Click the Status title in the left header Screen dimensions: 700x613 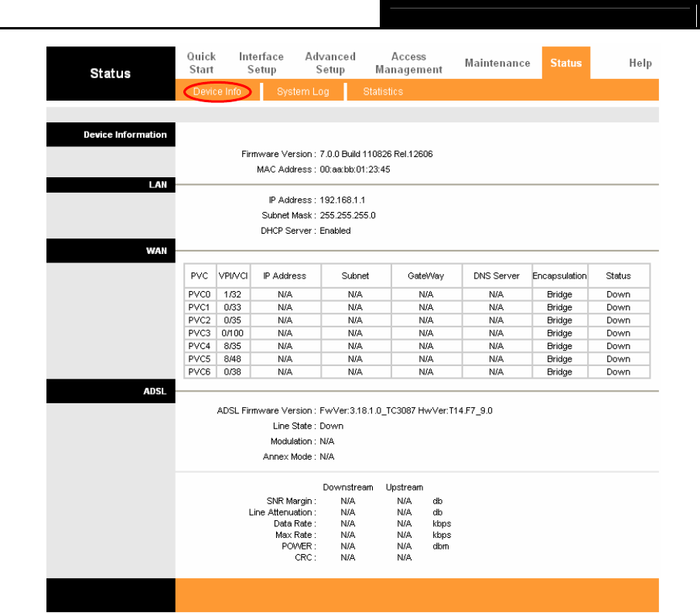tap(111, 74)
